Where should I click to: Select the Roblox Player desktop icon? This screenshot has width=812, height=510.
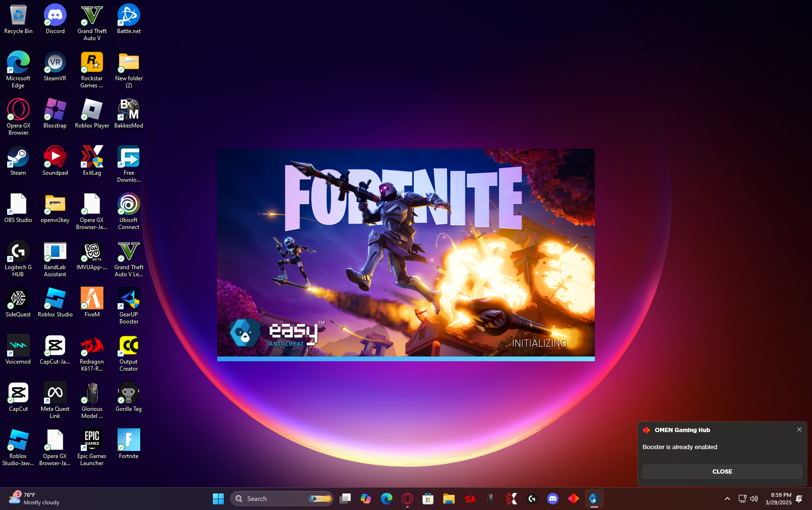pyautogui.click(x=92, y=114)
